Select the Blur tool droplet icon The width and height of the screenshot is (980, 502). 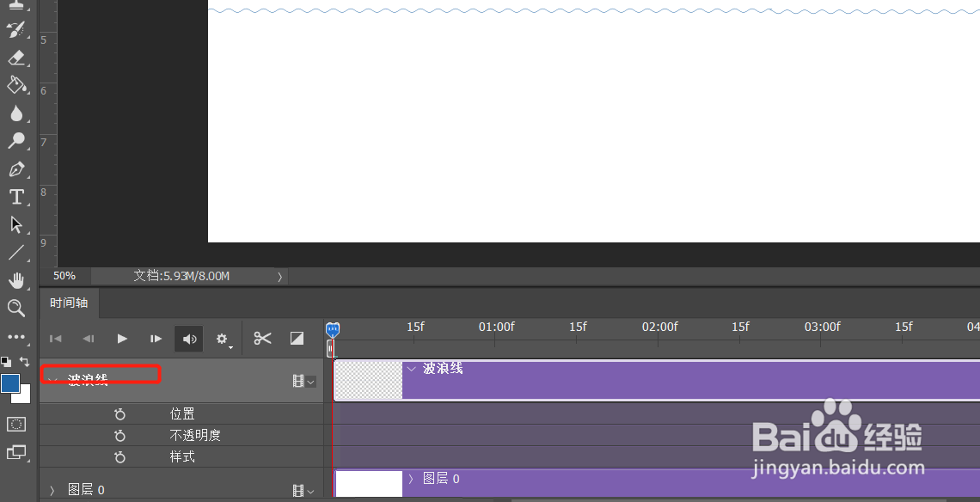click(16, 113)
